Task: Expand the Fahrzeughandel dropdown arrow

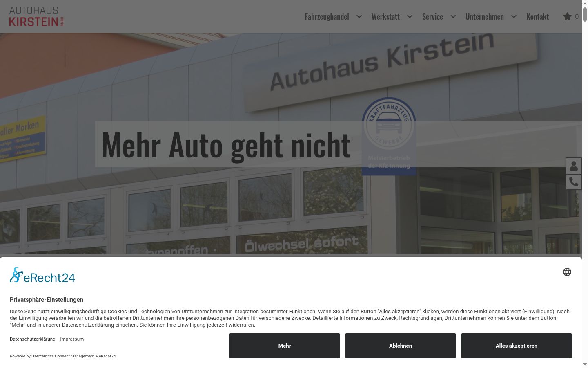Action: click(x=359, y=16)
